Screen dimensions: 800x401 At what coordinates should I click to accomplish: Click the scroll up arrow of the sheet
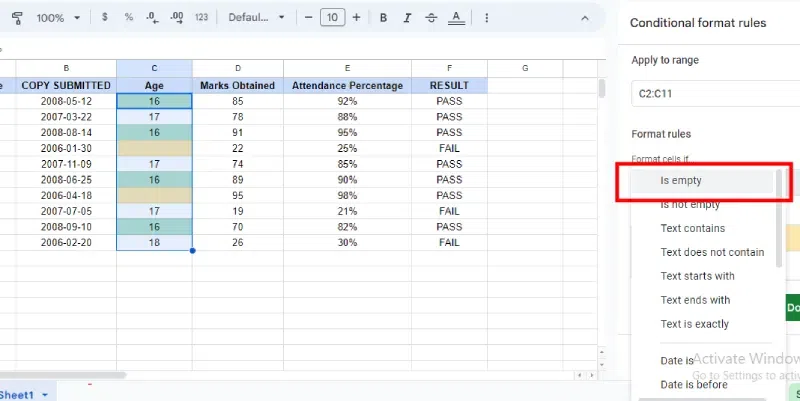(602, 352)
